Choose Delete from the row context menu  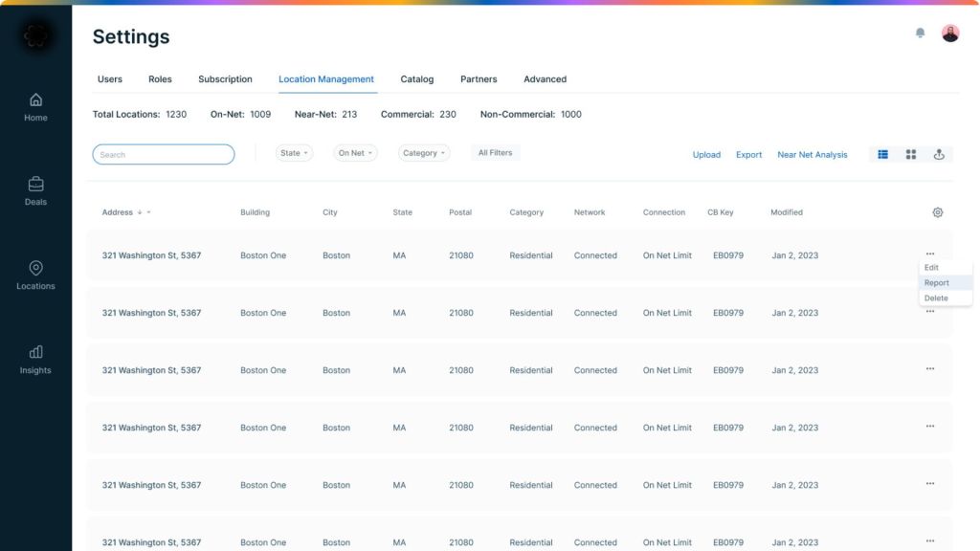936,298
